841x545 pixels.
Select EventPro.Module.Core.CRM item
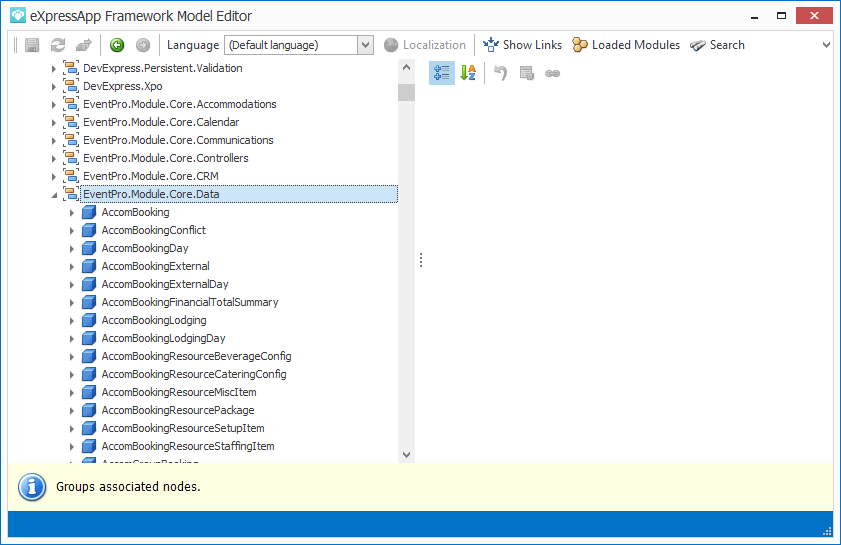[151, 176]
